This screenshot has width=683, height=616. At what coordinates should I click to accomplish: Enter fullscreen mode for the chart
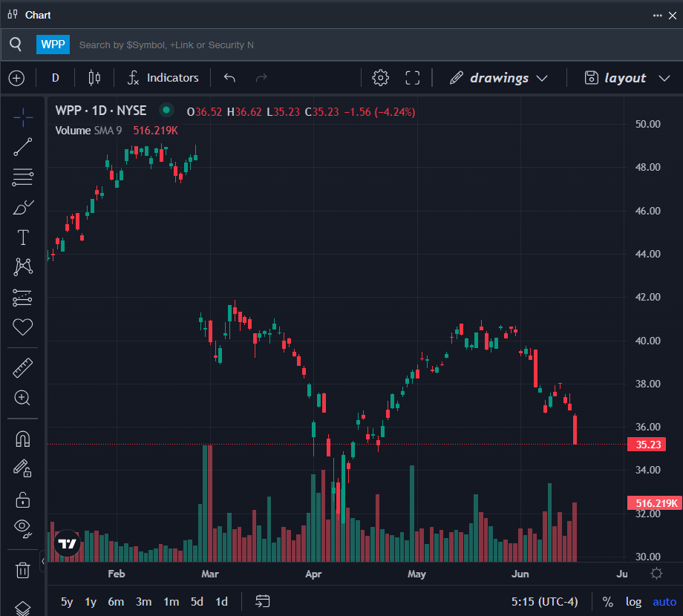[x=413, y=78]
